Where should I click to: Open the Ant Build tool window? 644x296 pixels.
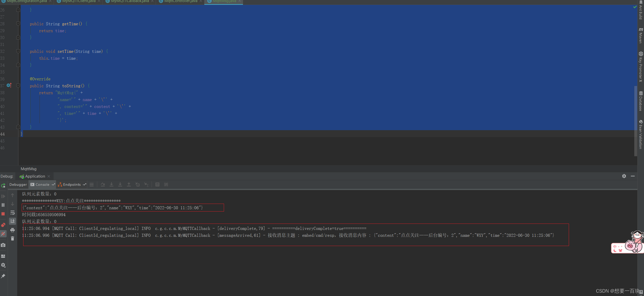(x=641, y=10)
